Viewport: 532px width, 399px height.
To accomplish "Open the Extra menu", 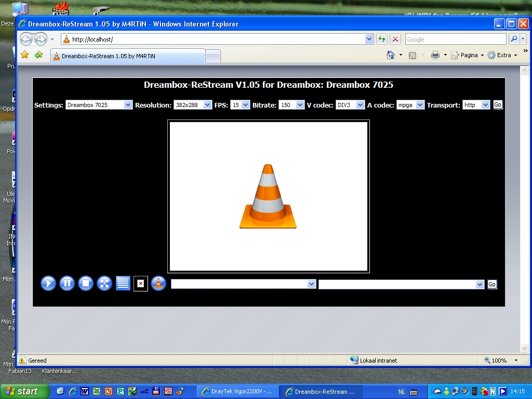I will coord(502,55).
